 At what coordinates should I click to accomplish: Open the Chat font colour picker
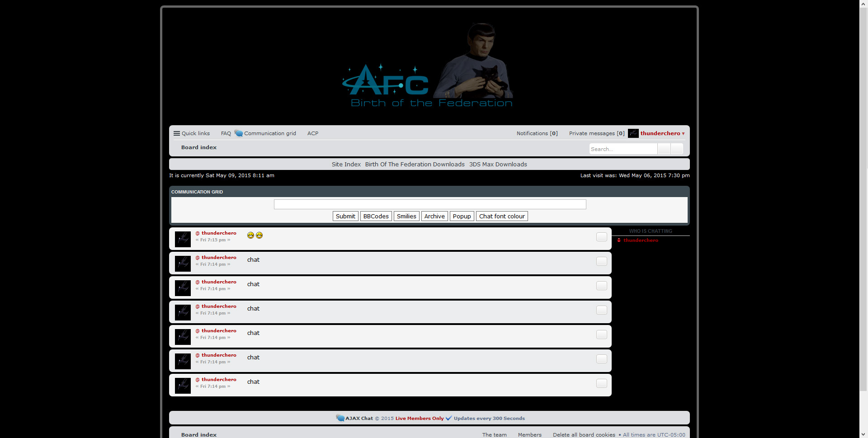click(502, 216)
